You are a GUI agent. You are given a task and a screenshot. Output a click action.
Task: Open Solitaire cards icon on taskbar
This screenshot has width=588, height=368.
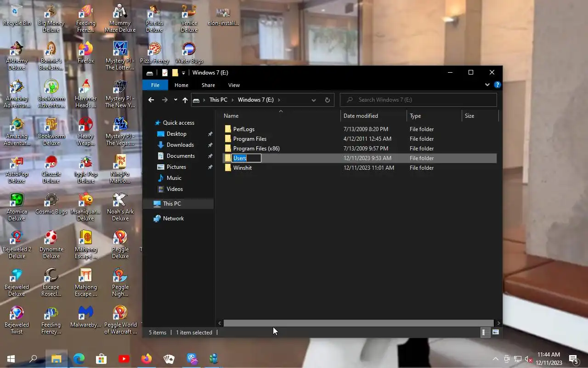point(169,359)
